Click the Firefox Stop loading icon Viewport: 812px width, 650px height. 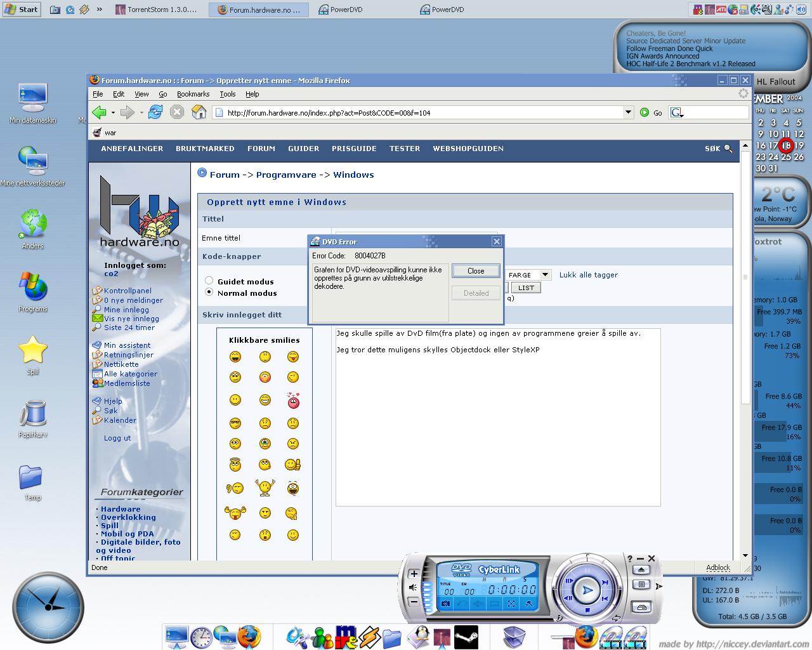pos(177,112)
